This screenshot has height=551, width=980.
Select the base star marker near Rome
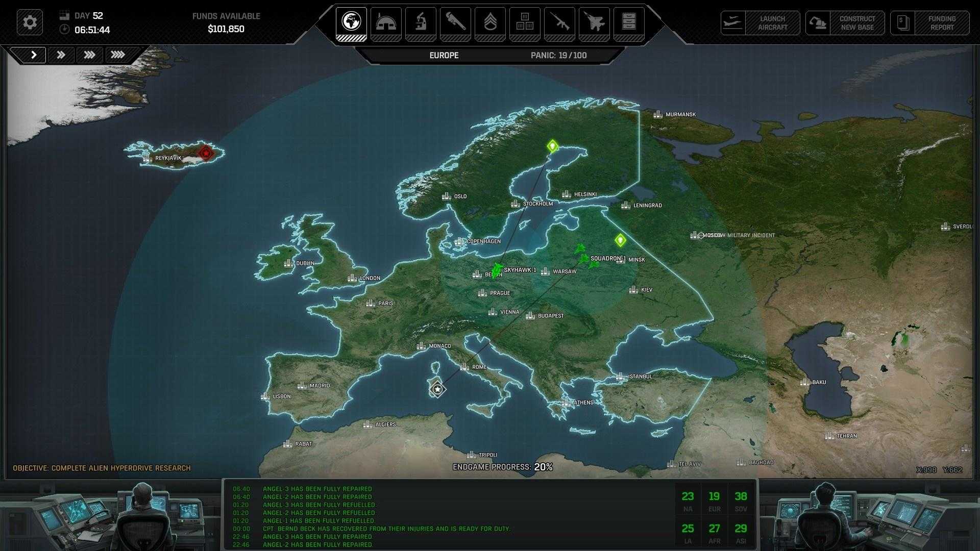(437, 390)
